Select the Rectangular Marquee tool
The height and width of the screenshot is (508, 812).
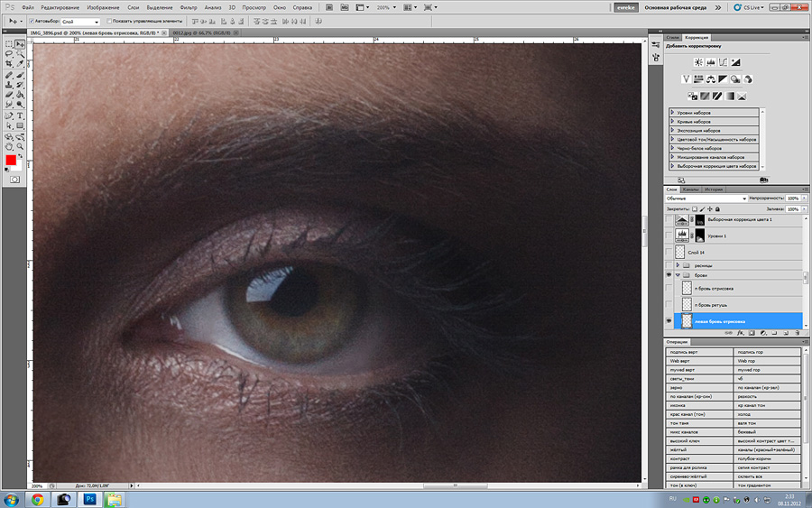[9, 44]
